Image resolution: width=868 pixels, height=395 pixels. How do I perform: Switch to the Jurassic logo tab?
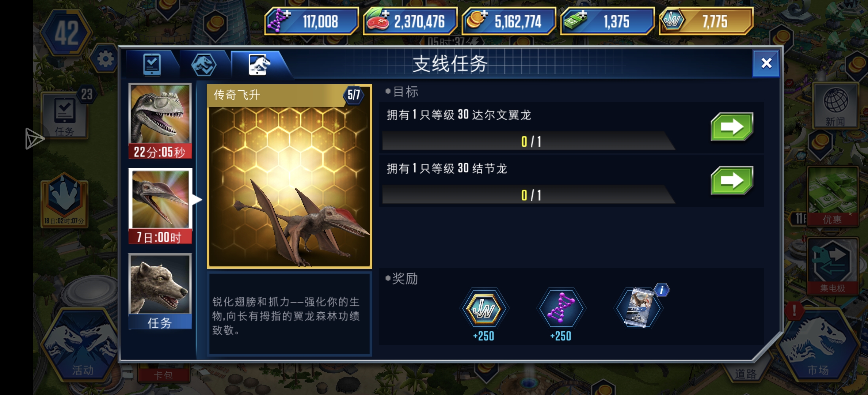click(204, 64)
